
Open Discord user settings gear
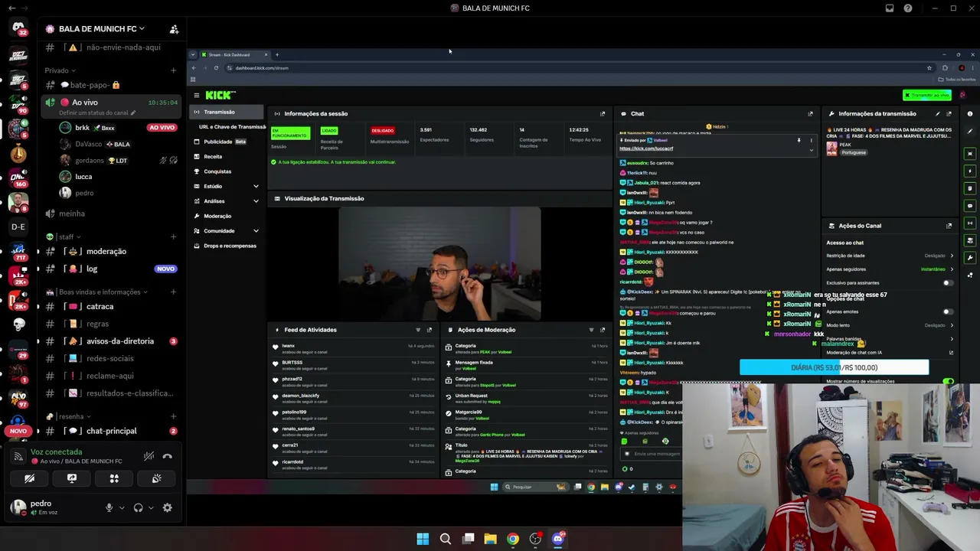pyautogui.click(x=167, y=507)
